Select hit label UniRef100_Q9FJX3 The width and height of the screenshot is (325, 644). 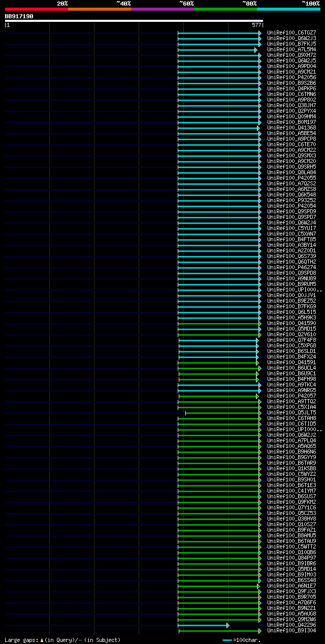tap(291, 592)
